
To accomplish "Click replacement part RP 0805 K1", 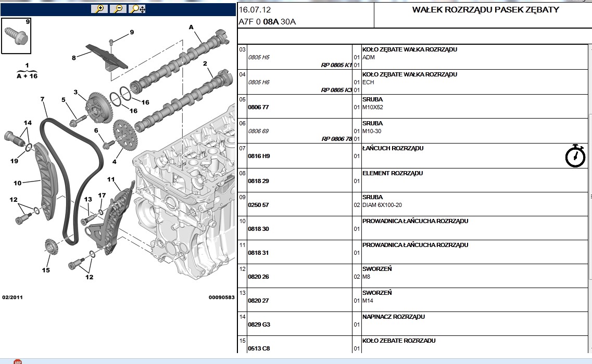I will click(336, 66).
